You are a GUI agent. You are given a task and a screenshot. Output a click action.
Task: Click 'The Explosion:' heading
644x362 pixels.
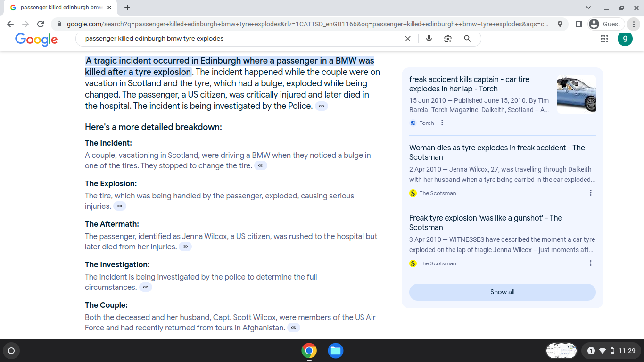coord(111,183)
